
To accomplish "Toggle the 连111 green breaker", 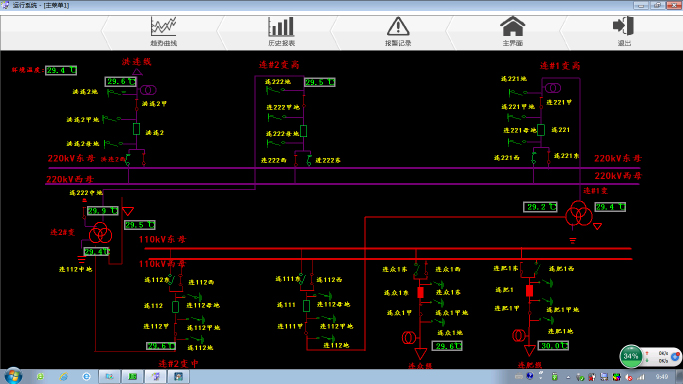I will click(x=307, y=306).
